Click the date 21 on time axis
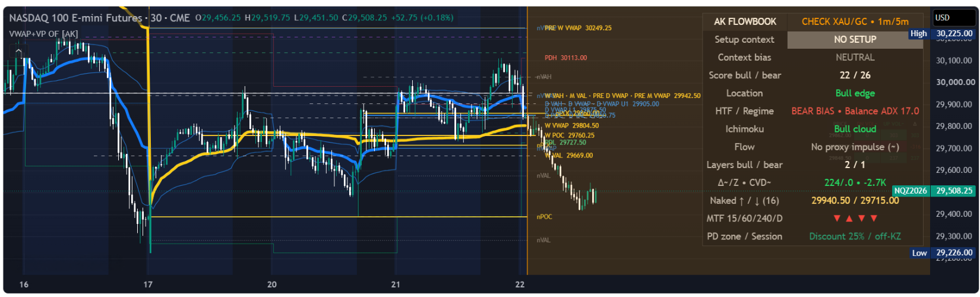 [x=395, y=285]
